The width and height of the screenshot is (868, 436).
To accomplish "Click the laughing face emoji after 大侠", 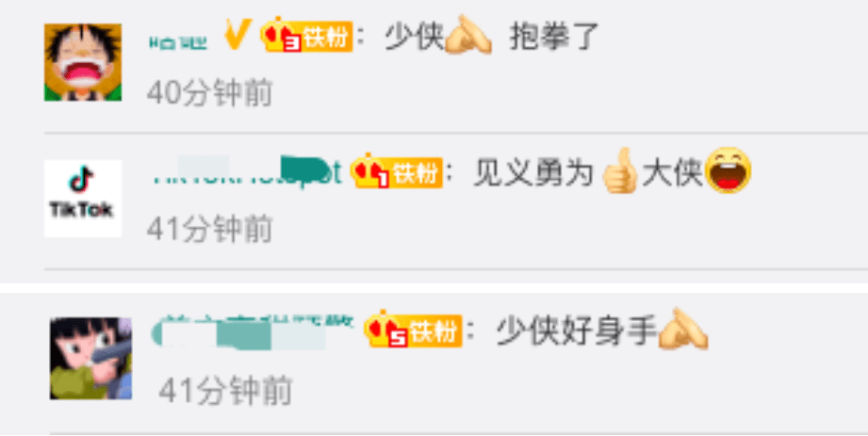I will 728,170.
